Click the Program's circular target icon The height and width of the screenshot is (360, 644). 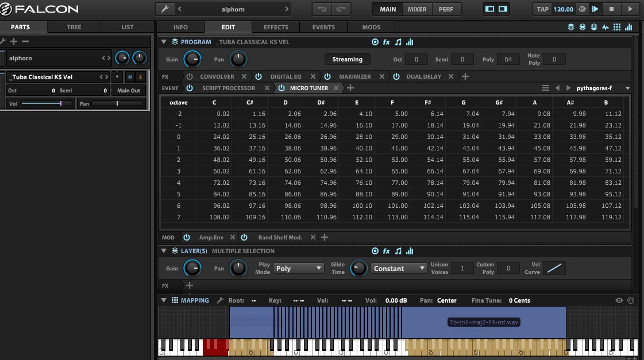click(x=375, y=42)
